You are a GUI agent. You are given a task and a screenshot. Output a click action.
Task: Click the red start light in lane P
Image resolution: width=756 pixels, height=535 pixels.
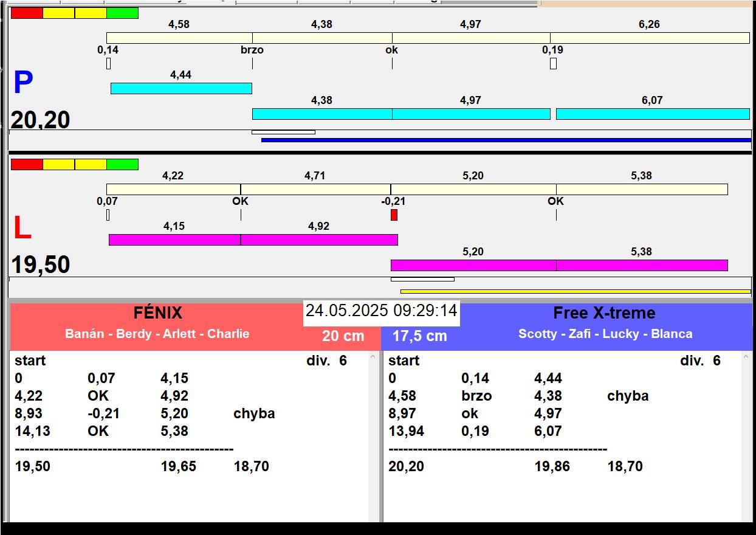point(27,13)
